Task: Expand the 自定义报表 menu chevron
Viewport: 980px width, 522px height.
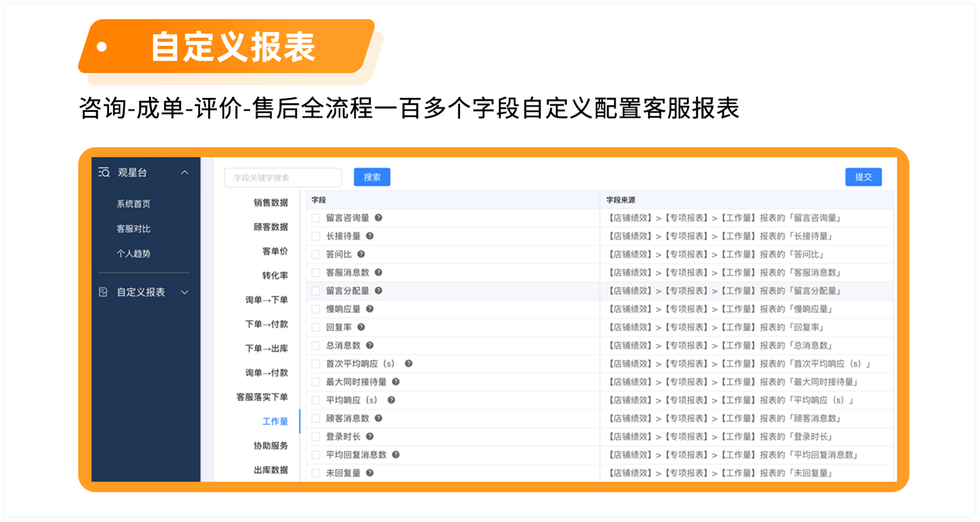Action: (185, 292)
